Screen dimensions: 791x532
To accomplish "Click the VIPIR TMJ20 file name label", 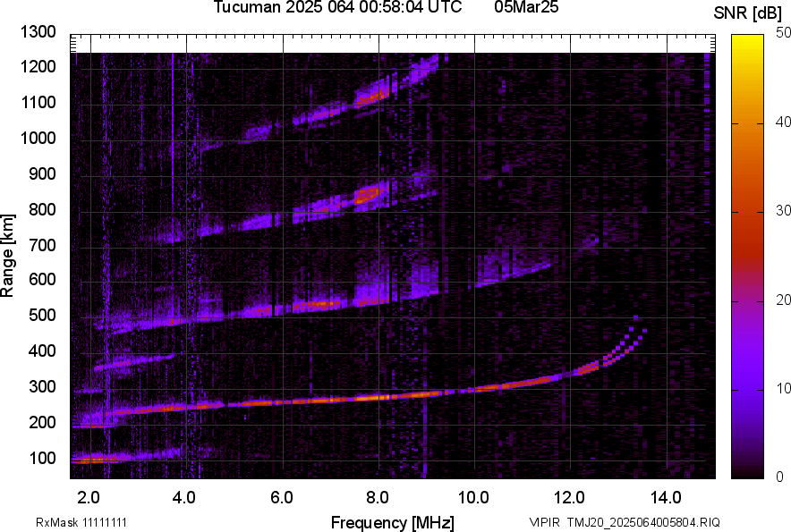I will tap(624, 522).
